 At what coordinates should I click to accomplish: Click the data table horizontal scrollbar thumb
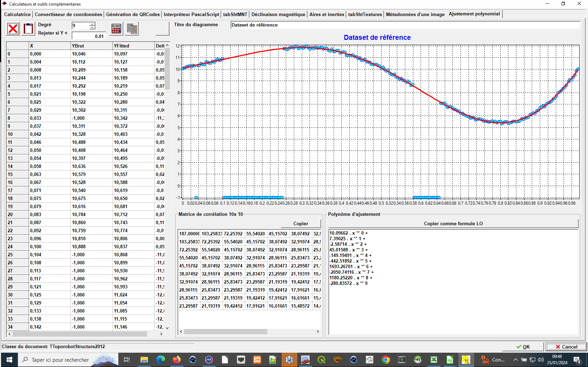(80, 334)
